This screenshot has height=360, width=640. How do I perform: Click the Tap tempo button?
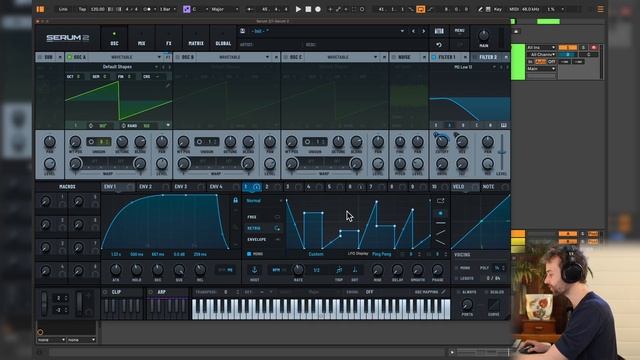pyautogui.click(x=82, y=9)
